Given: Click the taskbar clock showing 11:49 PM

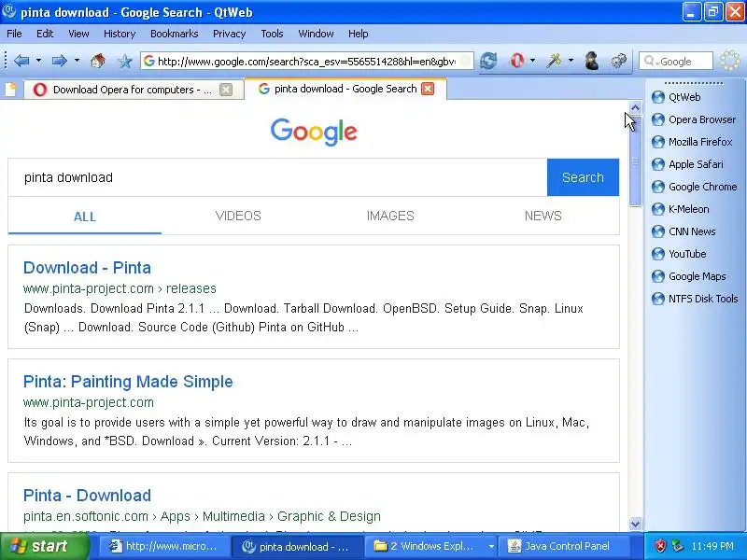Looking at the screenshot, I should coord(712,546).
